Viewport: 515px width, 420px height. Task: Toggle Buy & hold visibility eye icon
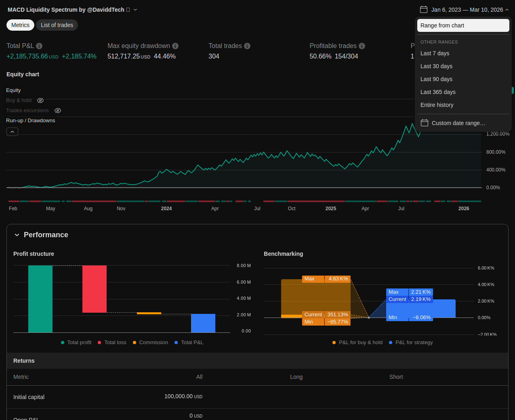40,100
